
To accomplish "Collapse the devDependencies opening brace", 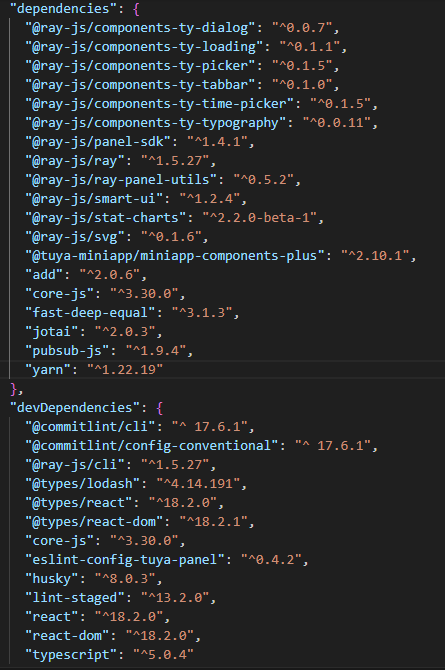I will coord(159,408).
